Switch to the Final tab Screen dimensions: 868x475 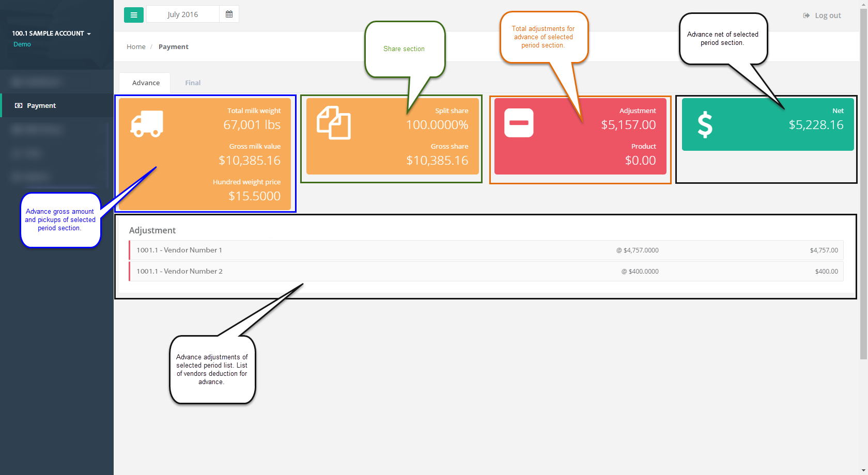193,83
